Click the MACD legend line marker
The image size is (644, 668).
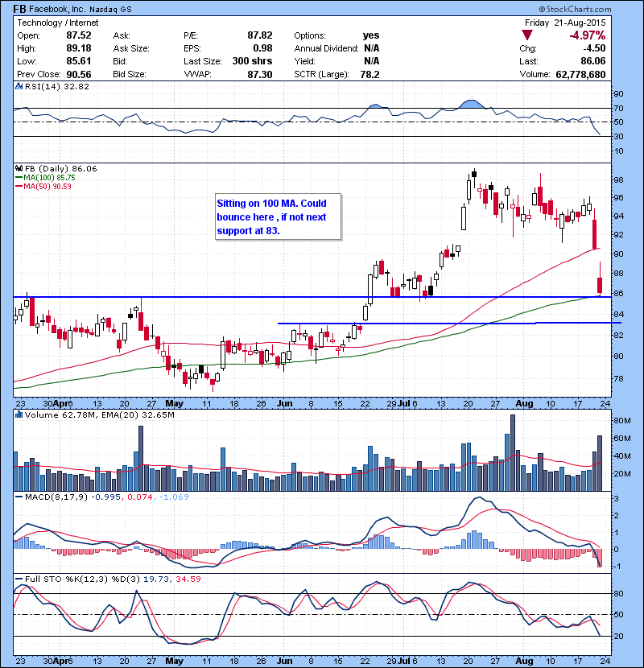tap(19, 497)
